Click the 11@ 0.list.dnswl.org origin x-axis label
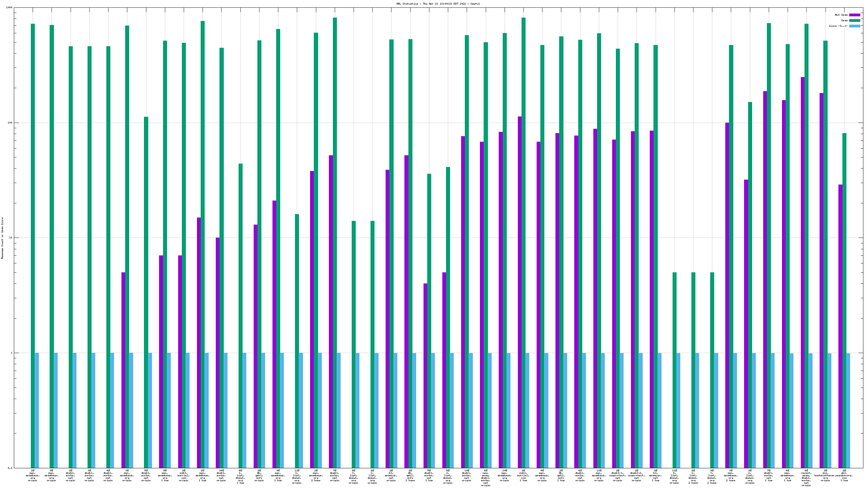Viewport: 868px width, 488px height. [x=674, y=476]
